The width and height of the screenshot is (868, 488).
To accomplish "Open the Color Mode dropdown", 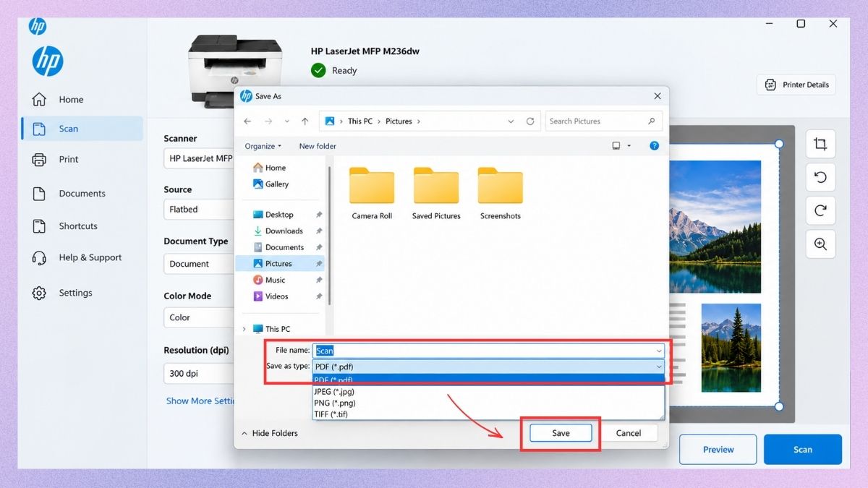I will [198, 317].
